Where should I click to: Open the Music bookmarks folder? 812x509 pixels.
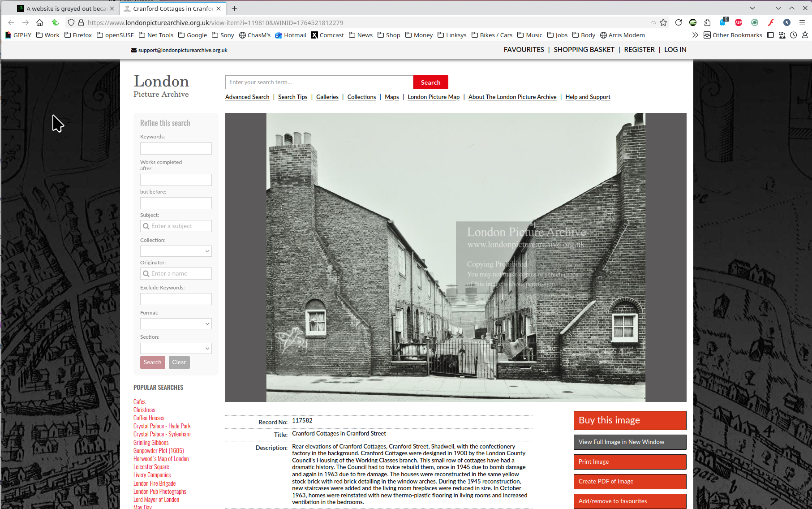tap(530, 35)
